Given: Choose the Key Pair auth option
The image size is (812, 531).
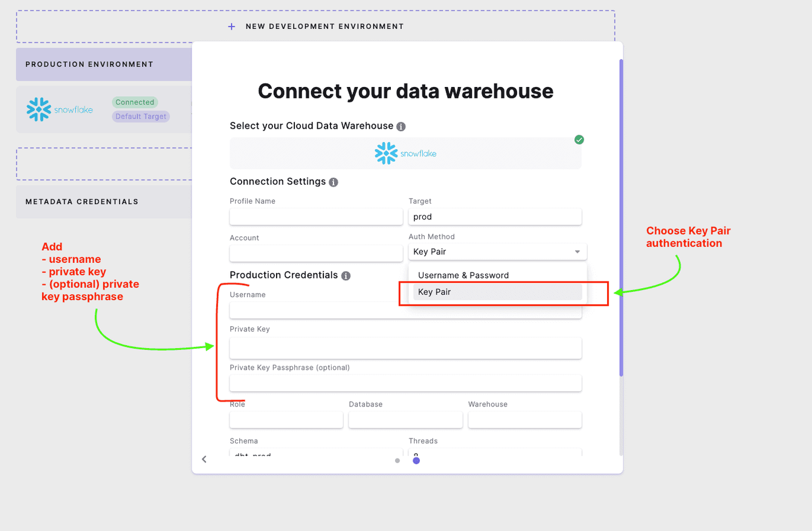Looking at the screenshot, I should [497, 292].
